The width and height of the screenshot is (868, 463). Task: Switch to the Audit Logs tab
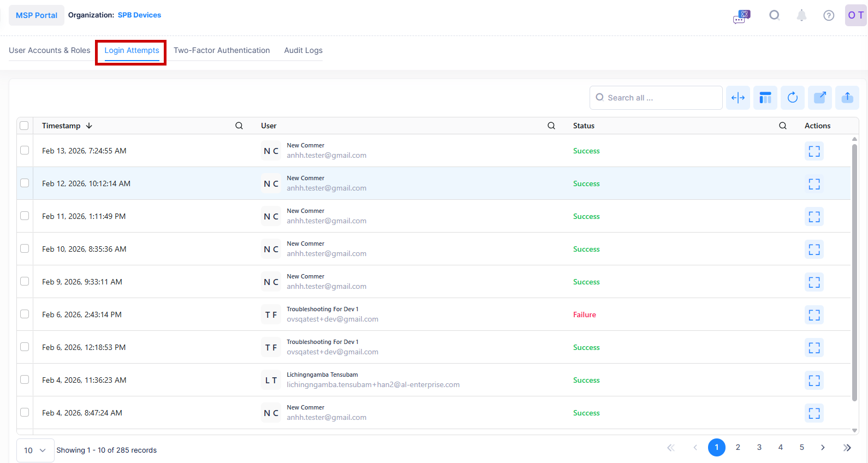(303, 50)
